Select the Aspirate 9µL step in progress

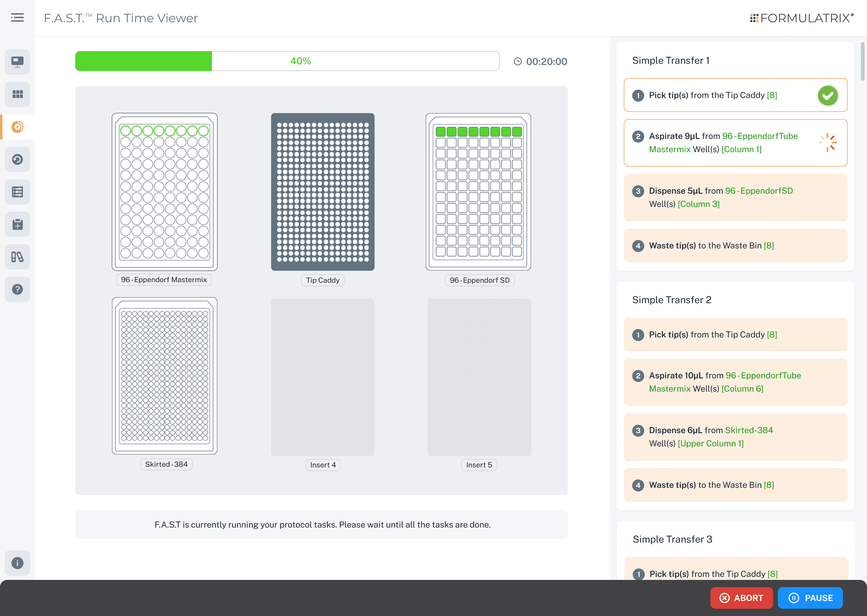click(x=735, y=143)
